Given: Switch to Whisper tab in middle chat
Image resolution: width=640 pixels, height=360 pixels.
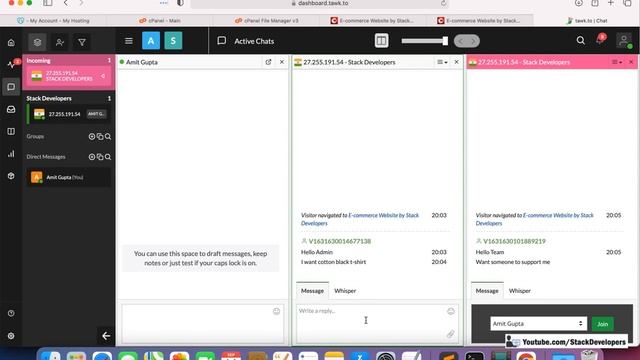Looking at the screenshot, I should pyautogui.click(x=345, y=291).
